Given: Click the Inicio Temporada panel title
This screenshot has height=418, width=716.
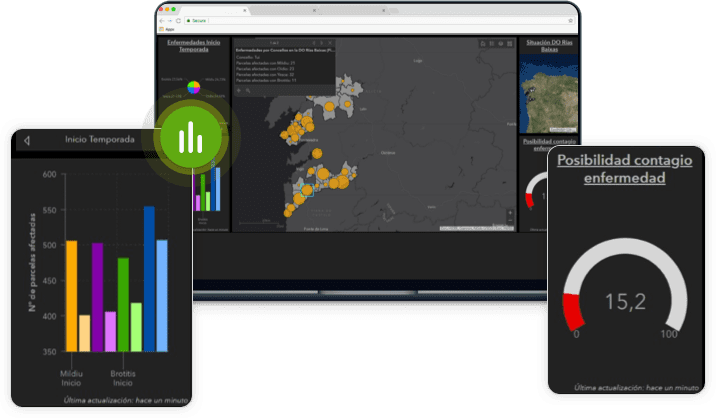Looking at the screenshot, I should [x=100, y=139].
